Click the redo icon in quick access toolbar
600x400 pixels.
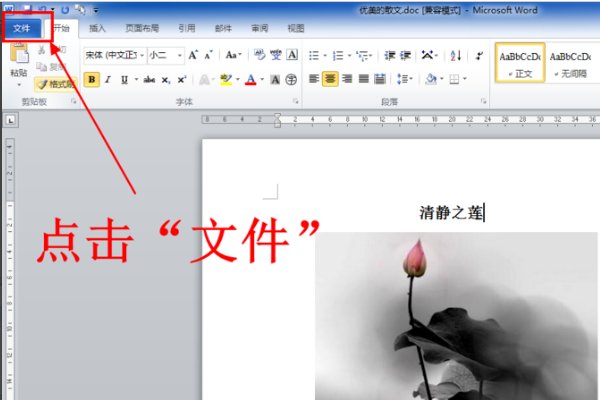coord(65,9)
